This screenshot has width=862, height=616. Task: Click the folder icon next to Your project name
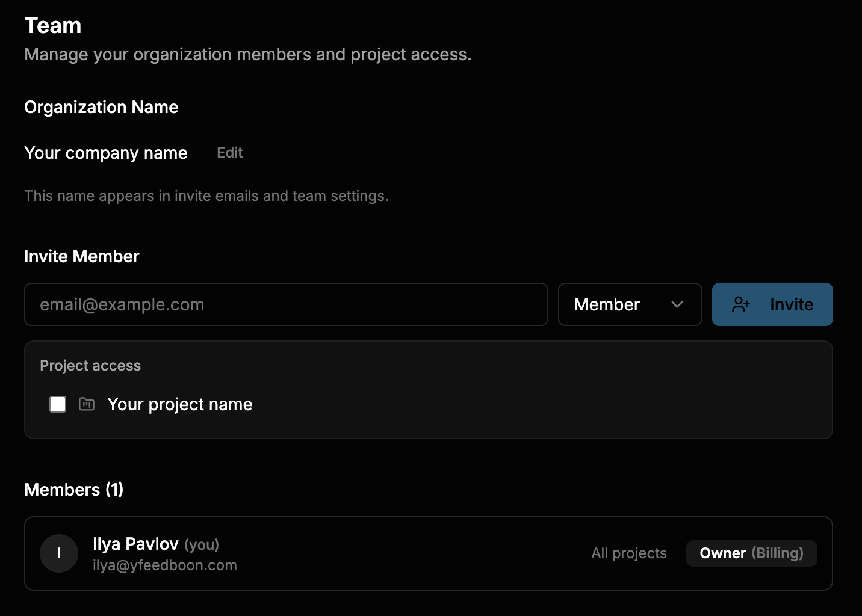[x=86, y=404]
